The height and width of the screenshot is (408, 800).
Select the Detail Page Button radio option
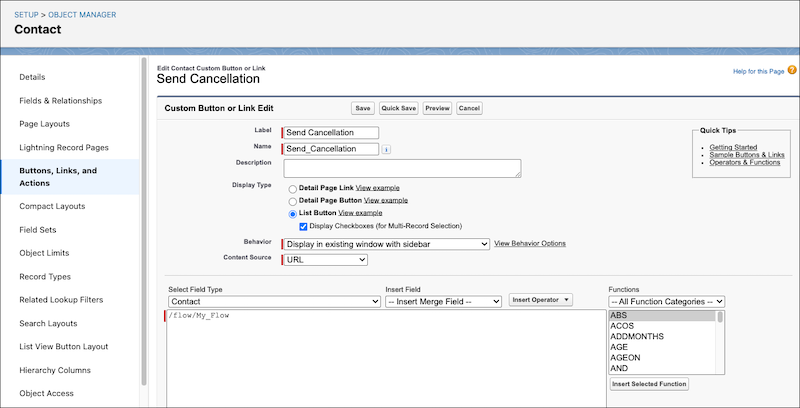292,201
